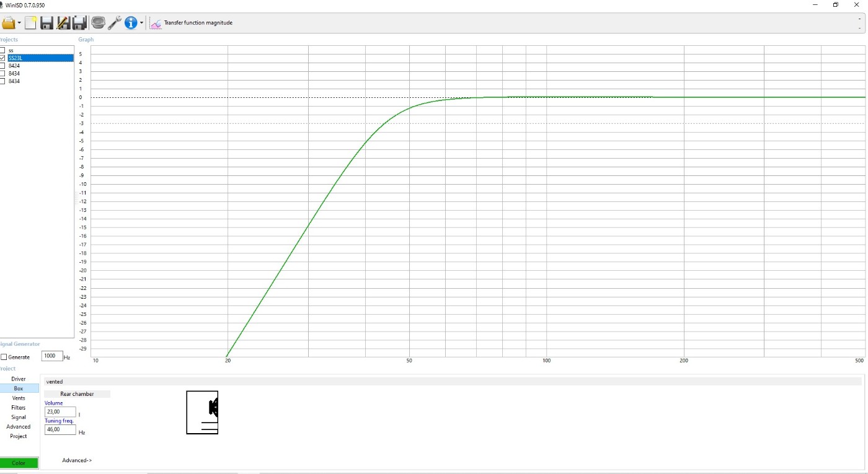Click the blue info icon

(x=131, y=23)
